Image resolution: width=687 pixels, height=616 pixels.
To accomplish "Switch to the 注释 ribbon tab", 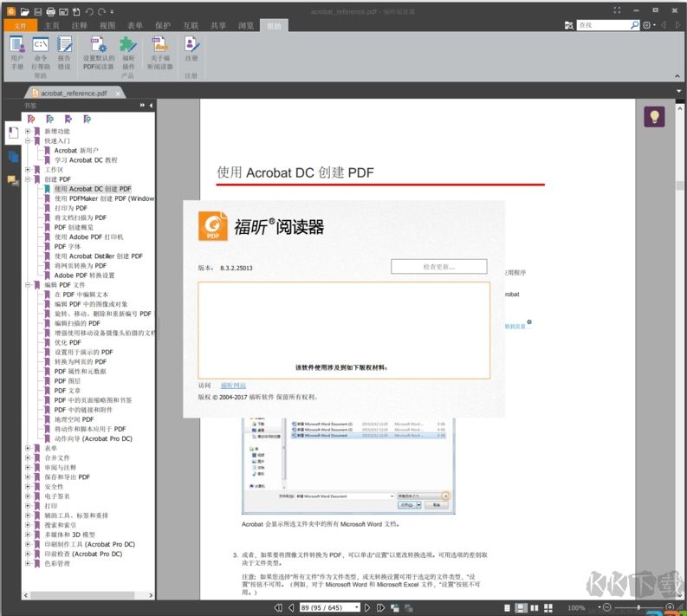I will pos(80,26).
